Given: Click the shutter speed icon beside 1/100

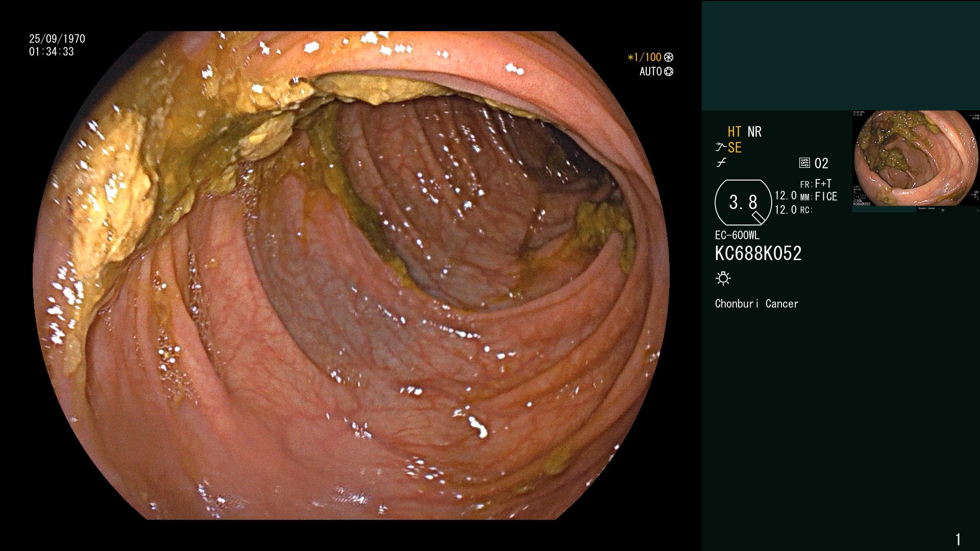Looking at the screenshot, I should coord(669,57).
